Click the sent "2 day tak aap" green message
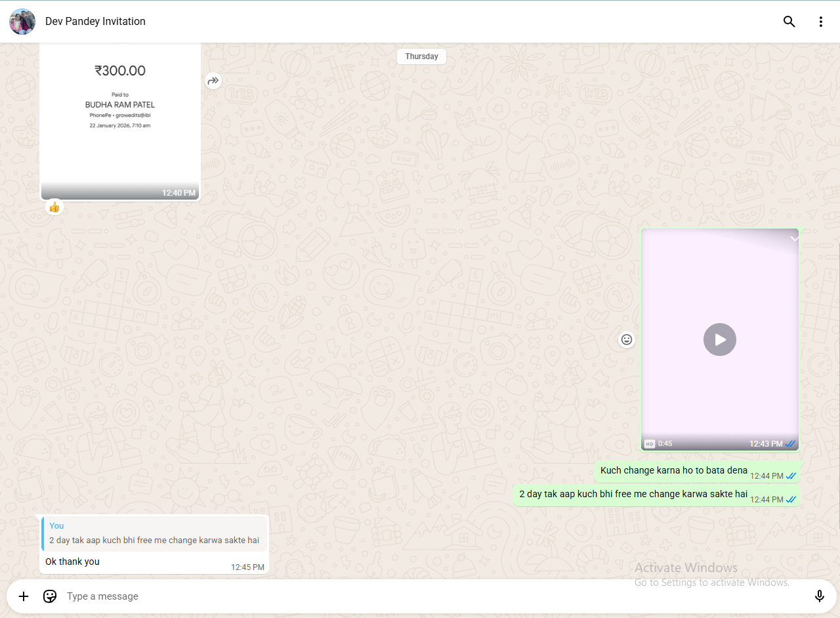Image resolution: width=840 pixels, height=618 pixels. (x=633, y=494)
